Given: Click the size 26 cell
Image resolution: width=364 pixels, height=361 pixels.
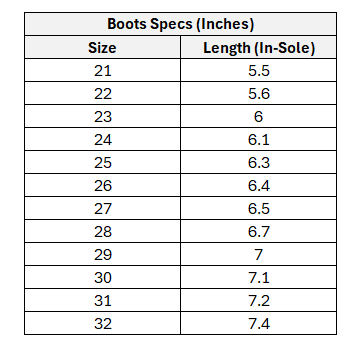Looking at the screenshot, I should 102,185.
